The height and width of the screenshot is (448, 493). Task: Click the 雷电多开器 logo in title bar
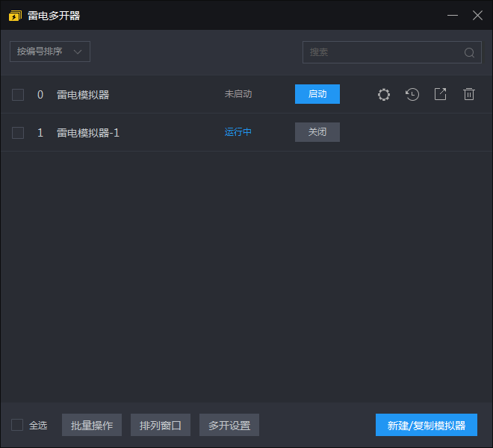(x=15, y=16)
